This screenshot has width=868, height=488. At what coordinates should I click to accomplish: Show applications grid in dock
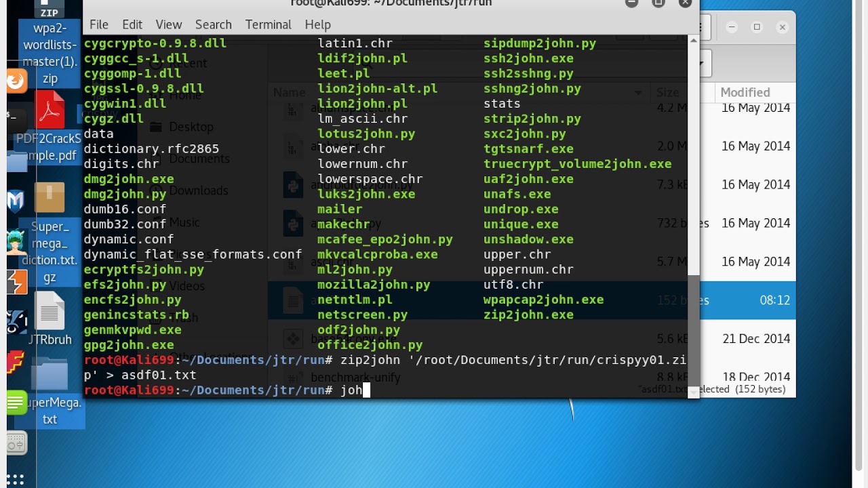click(x=16, y=481)
